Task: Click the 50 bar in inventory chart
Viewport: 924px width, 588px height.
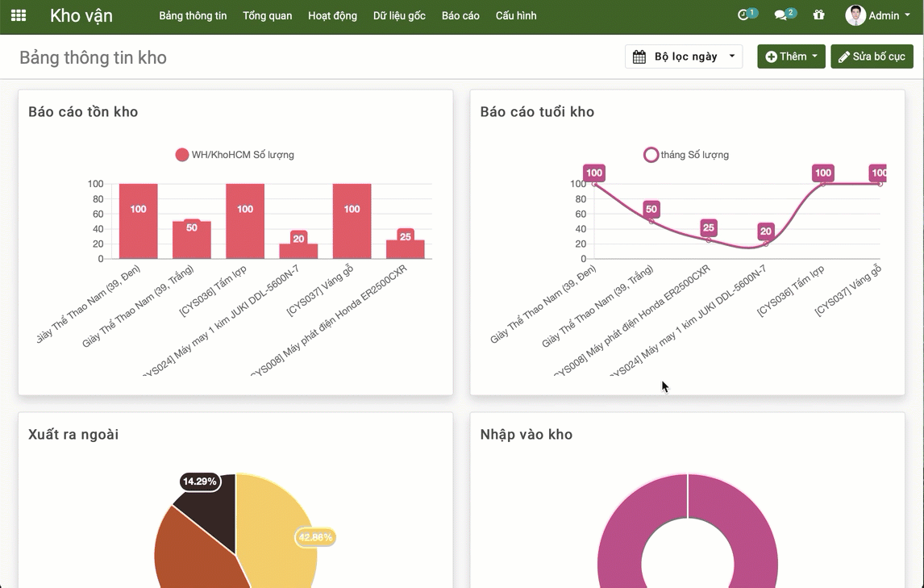Action: [x=192, y=240]
